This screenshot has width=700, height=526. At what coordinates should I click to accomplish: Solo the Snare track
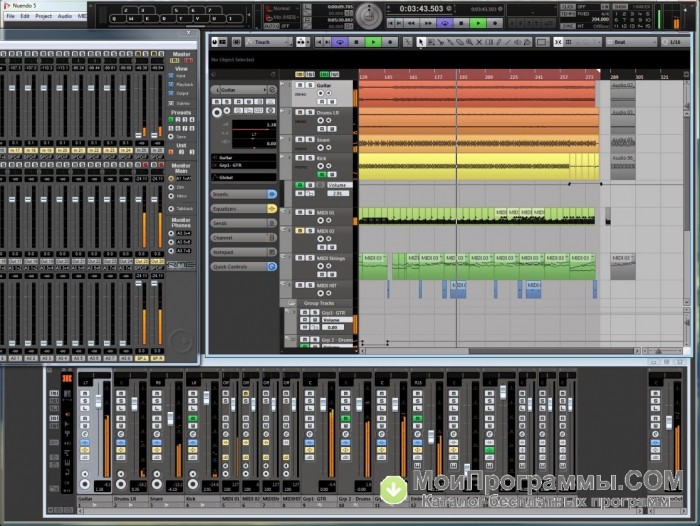pos(308,140)
